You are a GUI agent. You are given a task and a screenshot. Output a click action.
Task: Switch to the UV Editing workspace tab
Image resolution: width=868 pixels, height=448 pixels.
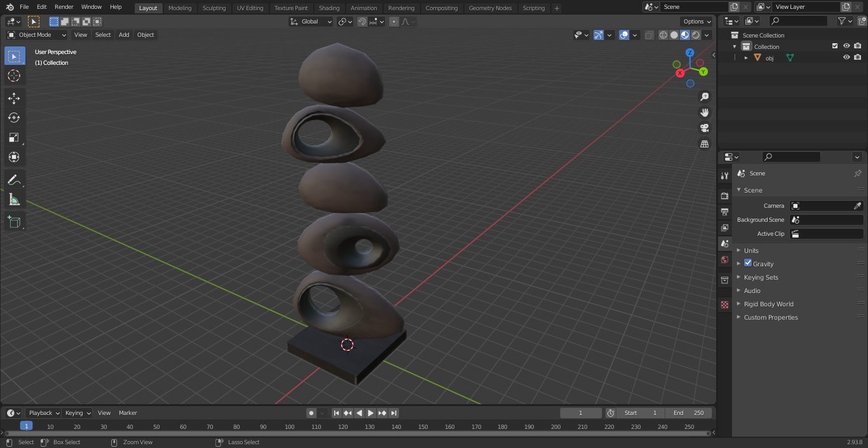pos(250,8)
